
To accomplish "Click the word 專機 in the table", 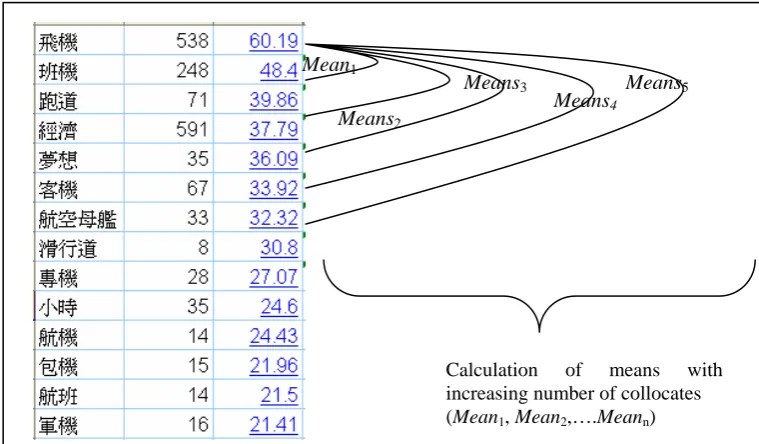I will point(58,278).
